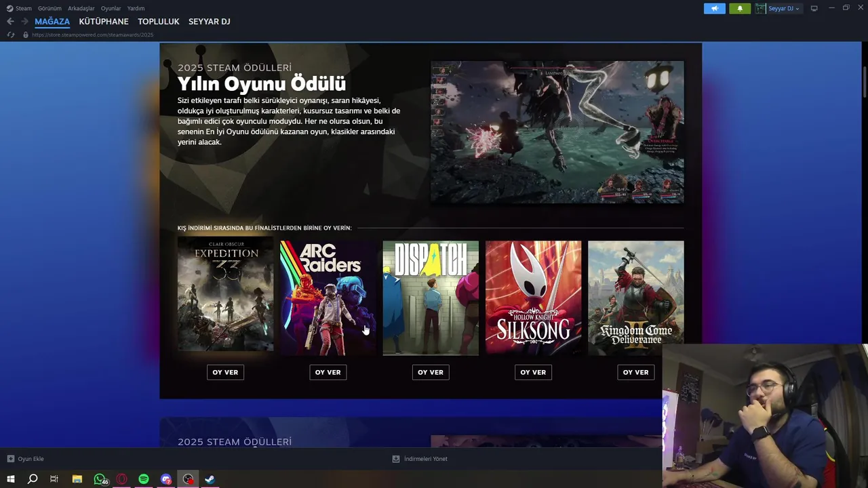Open WhatsApp from the taskbar
868x488 pixels.
100,479
